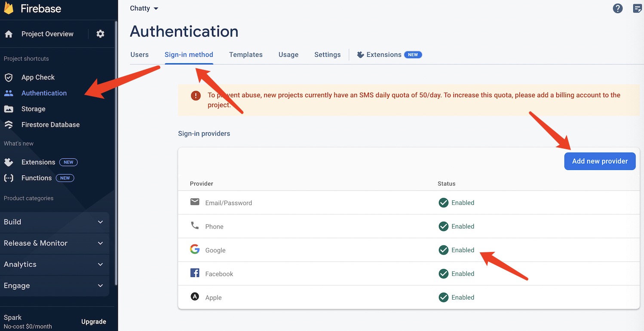Click the Facebook enabled checkmark icon
The width and height of the screenshot is (644, 331).
pos(443,273)
